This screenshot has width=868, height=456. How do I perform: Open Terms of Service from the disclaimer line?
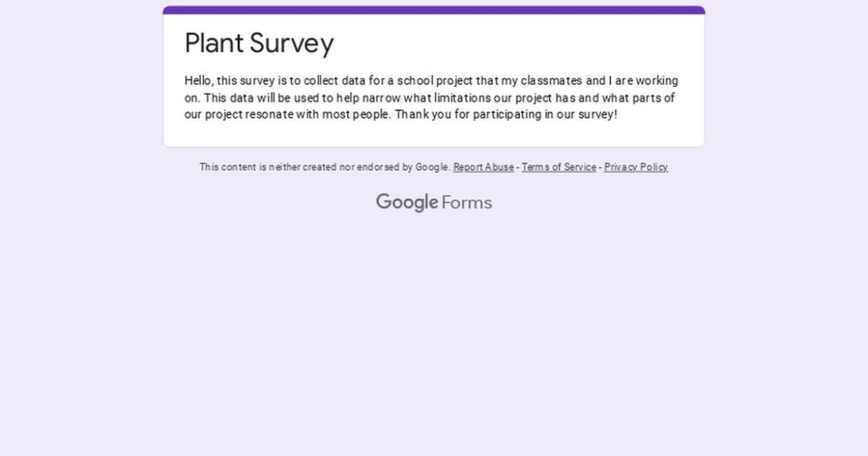[x=559, y=167]
